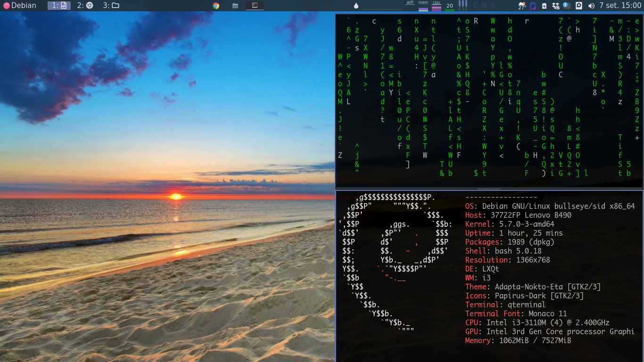The width and height of the screenshot is (644, 362).
Task: Click the Memory: 1062MiB / 7527MiB line
Action: [x=518, y=340]
